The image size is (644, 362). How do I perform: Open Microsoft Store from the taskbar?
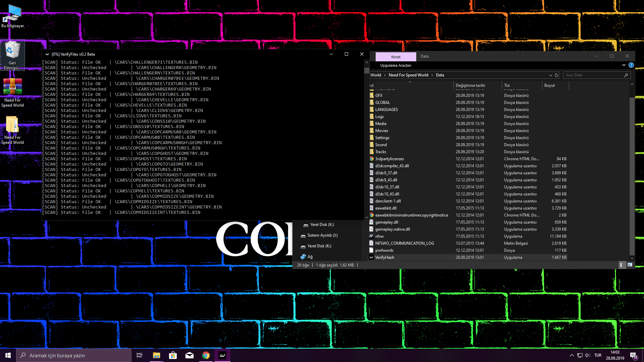[x=173, y=355]
